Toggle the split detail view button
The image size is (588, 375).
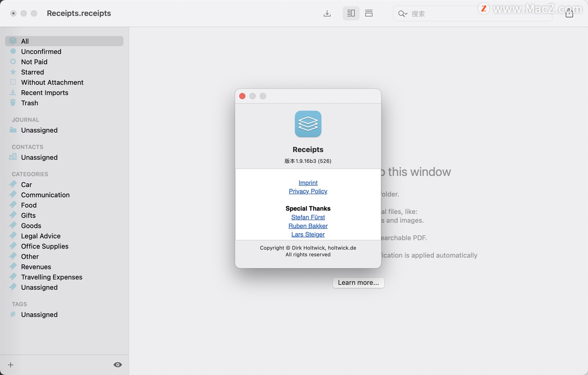pos(351,13)
